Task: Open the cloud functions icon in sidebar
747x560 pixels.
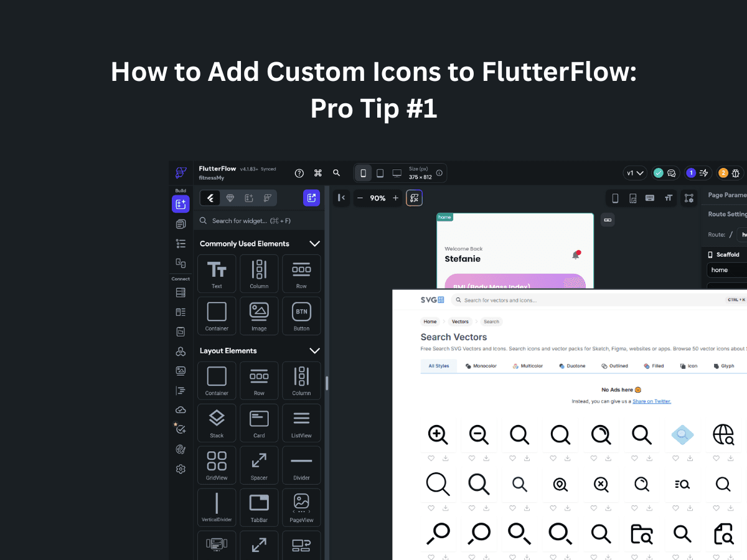Action: pos(181,409)
